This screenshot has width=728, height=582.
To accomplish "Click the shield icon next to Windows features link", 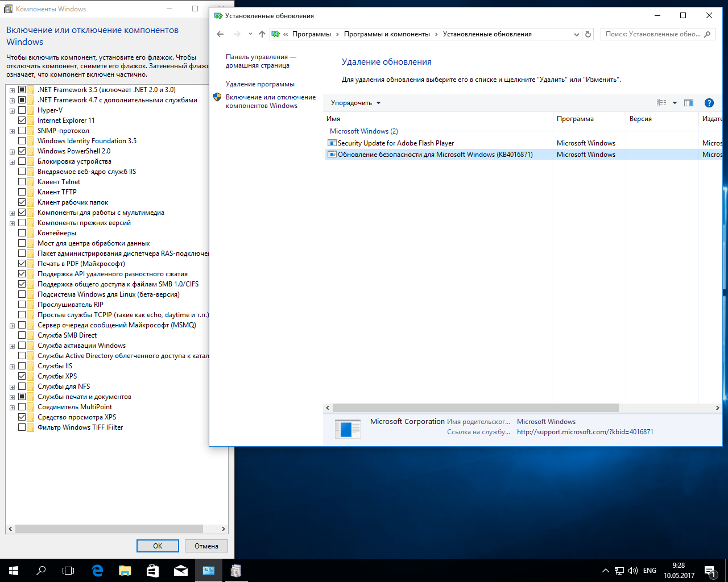I will pos(217,97).
